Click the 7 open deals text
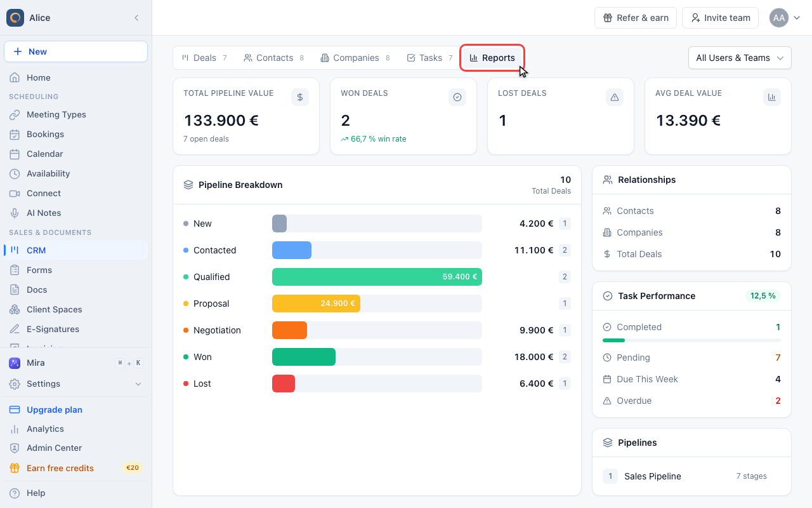This screenshot has height=508, width=812. point(206,139)
